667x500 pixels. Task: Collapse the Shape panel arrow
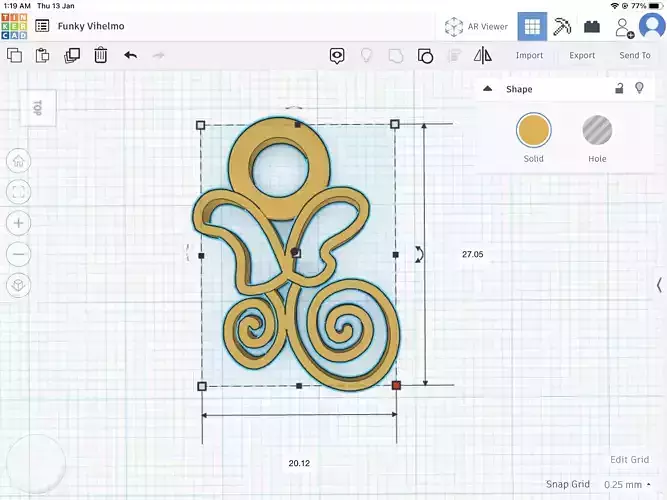pyautogui.click(x=487, y=89)
